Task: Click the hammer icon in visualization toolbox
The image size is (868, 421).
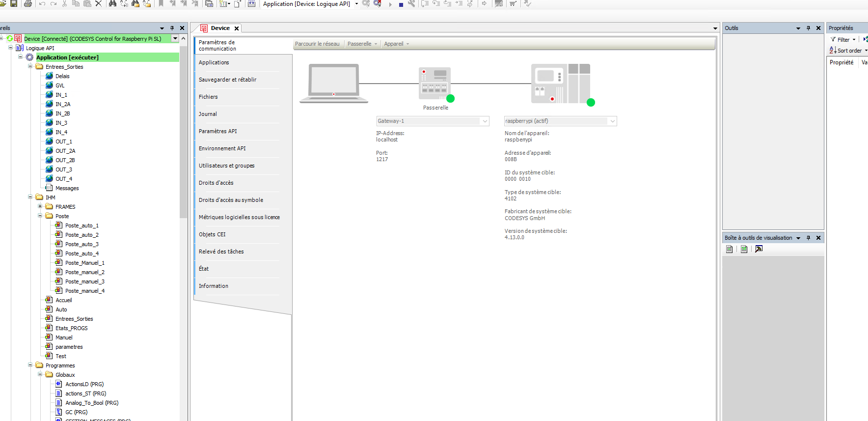Action: (759, 249)
